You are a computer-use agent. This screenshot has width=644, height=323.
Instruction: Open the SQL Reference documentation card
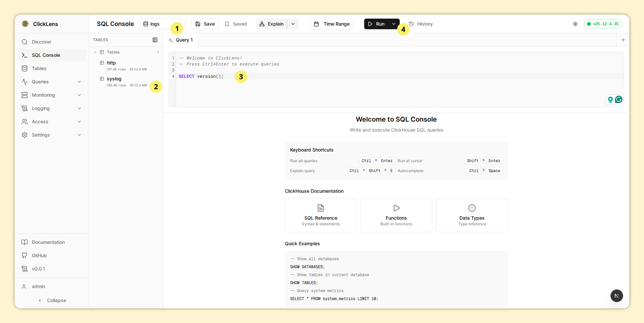[x=320, y=215]
